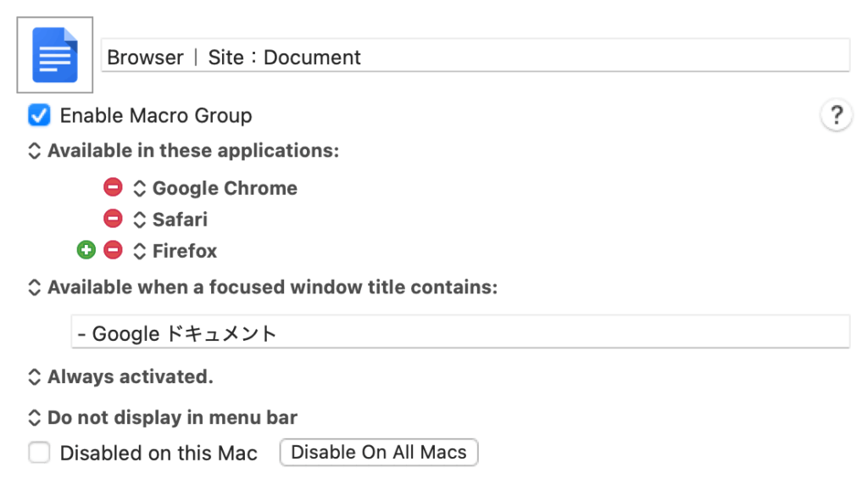Viewport: 868px width, 479px height.
Task: Click the Enable Macro Group label
Action: click(x=156, y=115)
